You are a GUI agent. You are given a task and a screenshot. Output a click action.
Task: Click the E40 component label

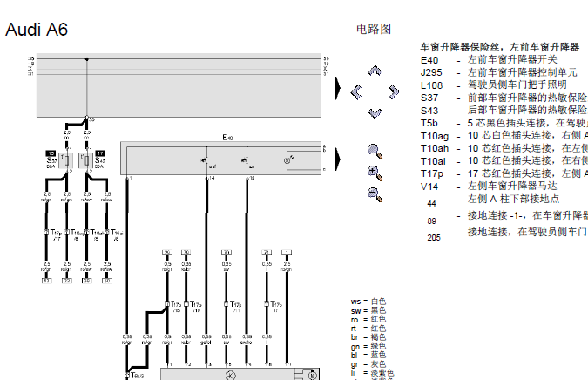(x=227, y=138)
